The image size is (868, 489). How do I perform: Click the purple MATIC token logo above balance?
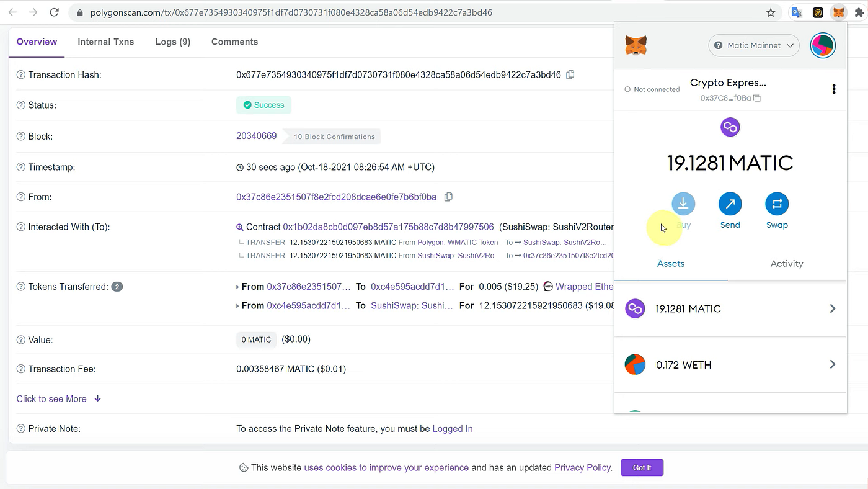[x=730, y=127]
